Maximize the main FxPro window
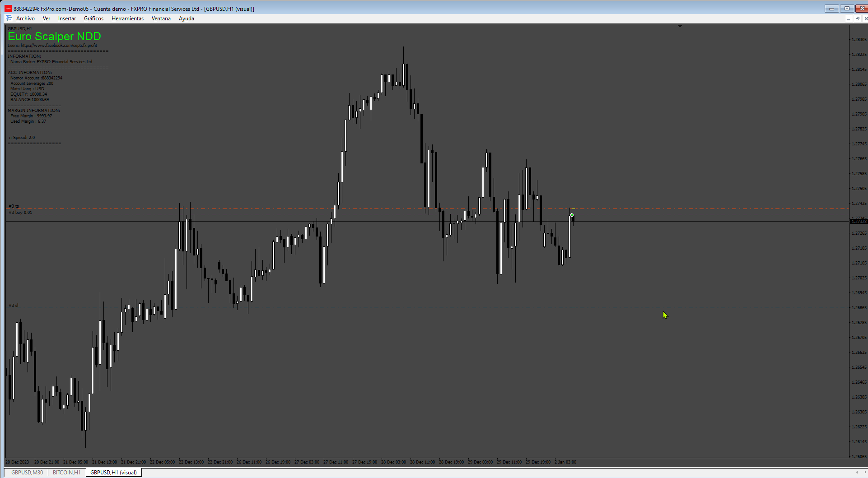Screen dimensions: 868x478 [x=847, y=9]
